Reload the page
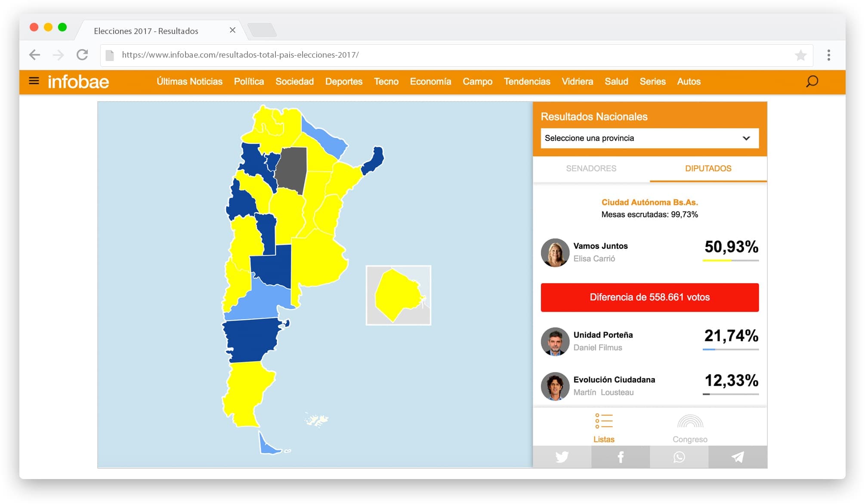The width and height of the screenshot is (865, 504). pyautogui.click(x=82, y=55)
